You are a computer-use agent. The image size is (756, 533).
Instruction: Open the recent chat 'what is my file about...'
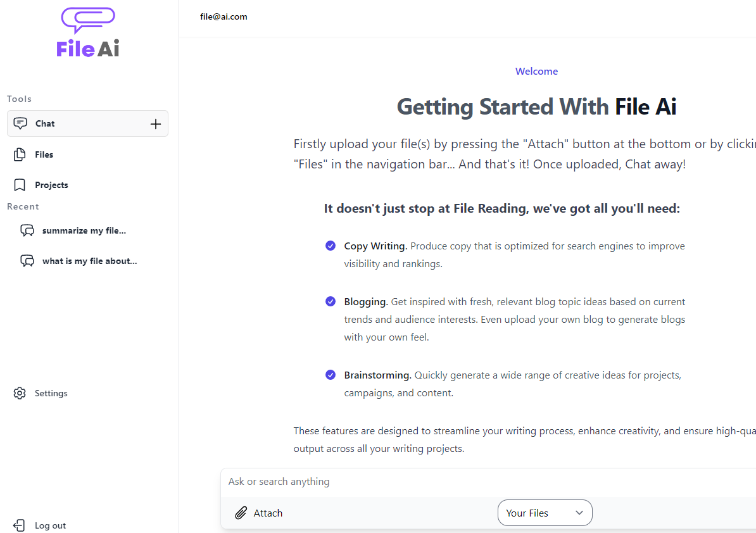pos(89,261)
